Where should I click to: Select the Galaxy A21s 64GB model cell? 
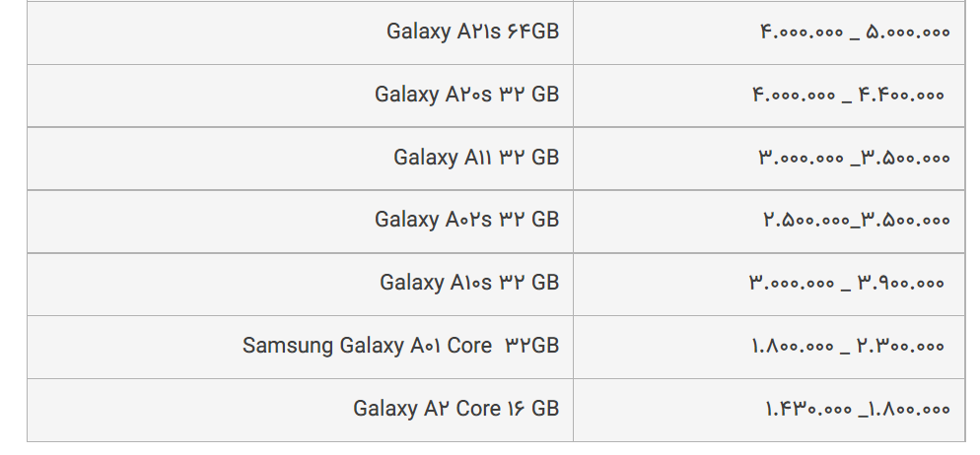[x=300, y=32]
